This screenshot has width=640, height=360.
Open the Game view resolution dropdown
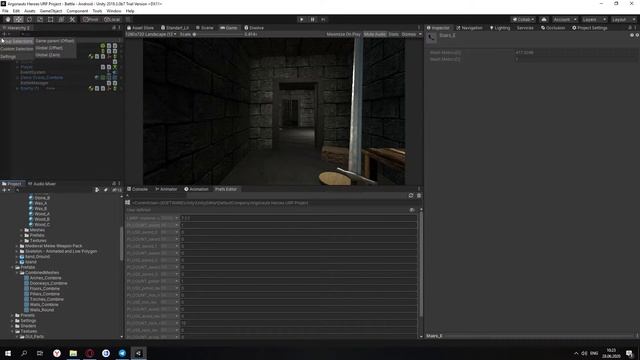pos(151,34)
